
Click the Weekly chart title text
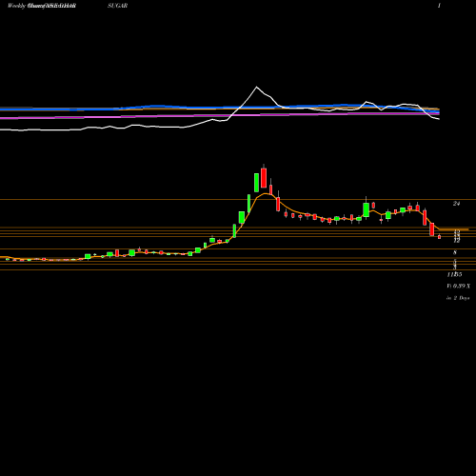click(42, 6)
